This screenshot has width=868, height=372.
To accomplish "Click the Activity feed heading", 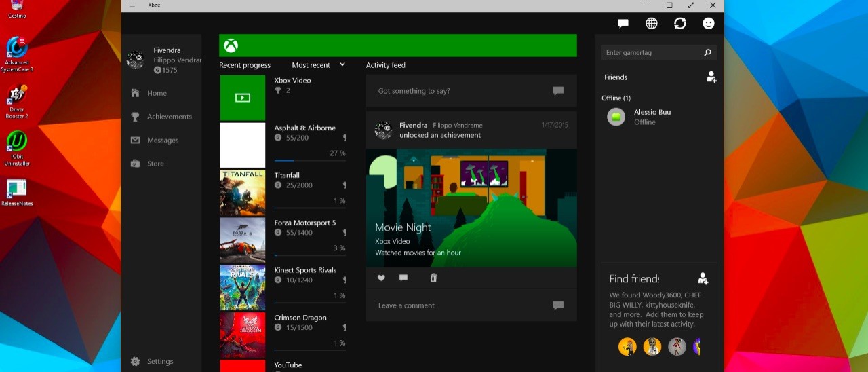I will tap(386, 65).
